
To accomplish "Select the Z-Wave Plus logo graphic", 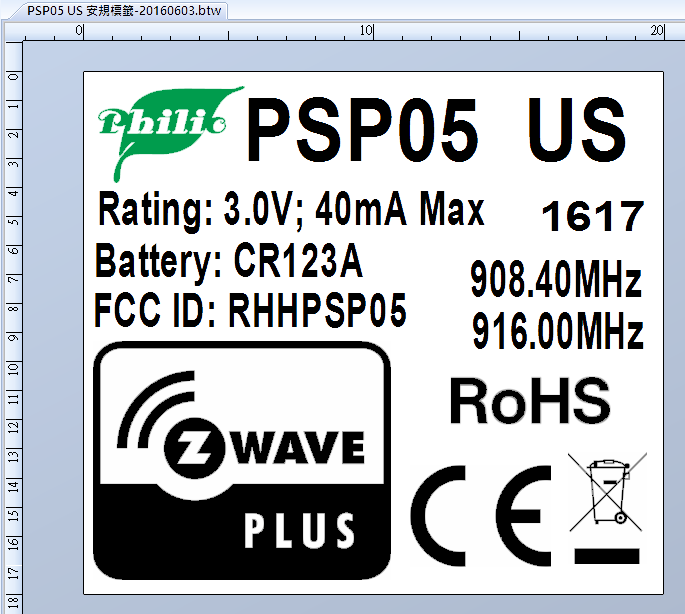I will coord(242,461).
